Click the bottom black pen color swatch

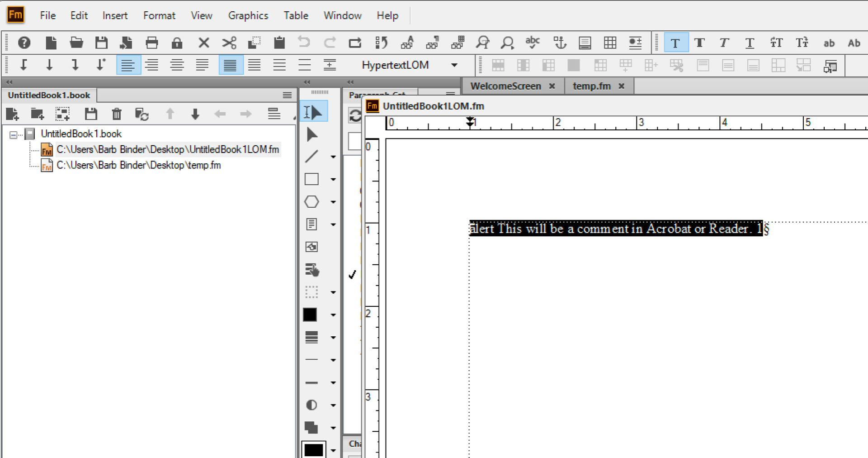314,449
